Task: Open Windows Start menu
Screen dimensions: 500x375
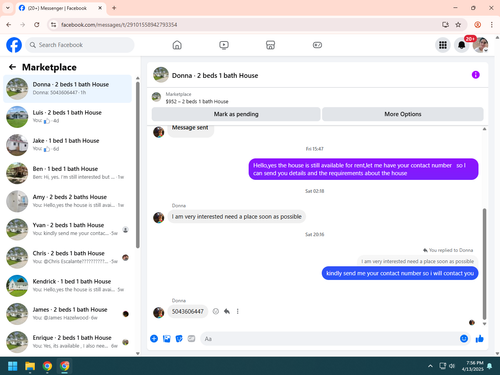Action: click(x=13, y=366)
